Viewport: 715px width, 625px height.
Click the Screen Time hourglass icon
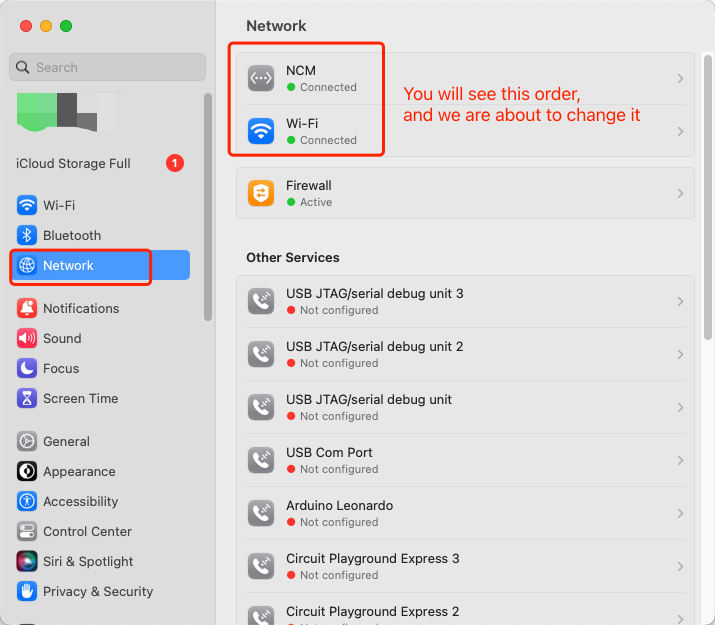tap(27, 398)
